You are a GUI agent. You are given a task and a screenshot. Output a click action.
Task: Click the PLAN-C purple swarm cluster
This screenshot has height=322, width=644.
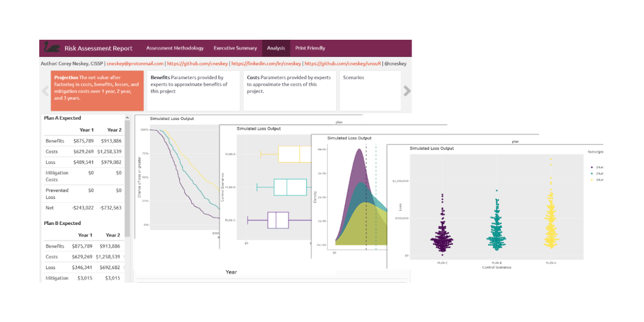coord(442,226)
